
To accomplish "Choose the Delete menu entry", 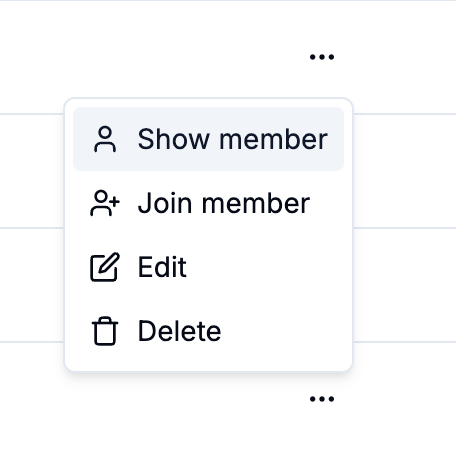I will pos(208,331).
